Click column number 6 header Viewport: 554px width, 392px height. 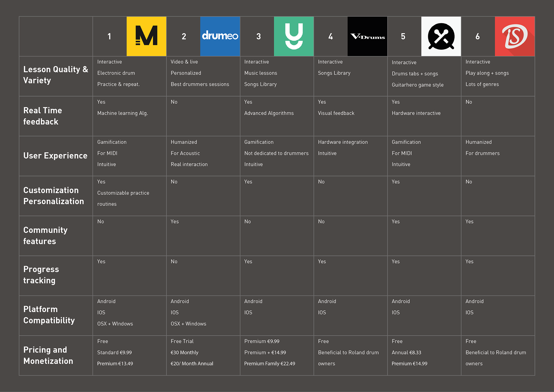pyautogui.click(x=478, y=36)
